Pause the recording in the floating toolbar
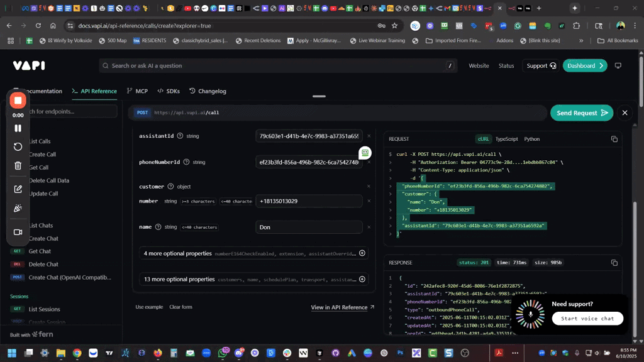Viewport: 644px width, 362px height. [18, 128]
